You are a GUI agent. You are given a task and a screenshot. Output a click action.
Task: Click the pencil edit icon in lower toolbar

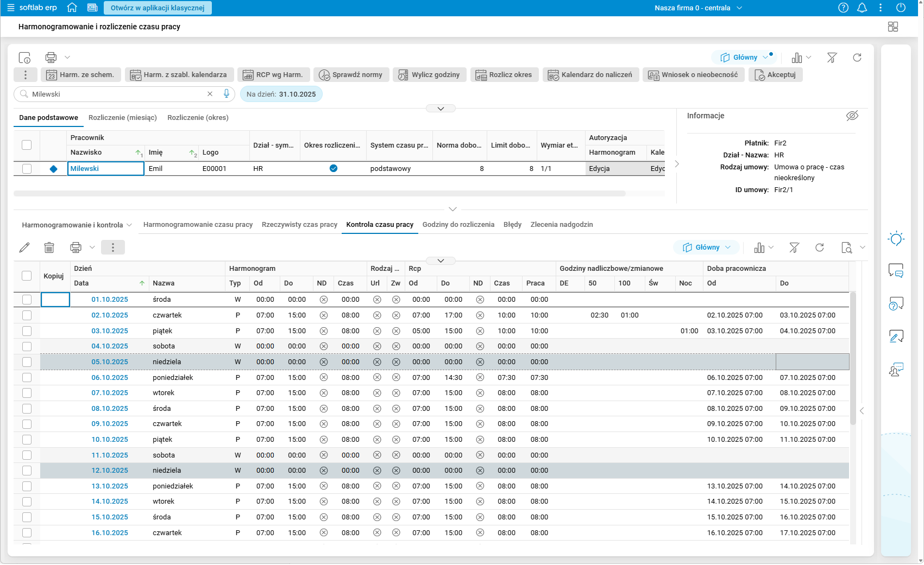coord(24,247)
